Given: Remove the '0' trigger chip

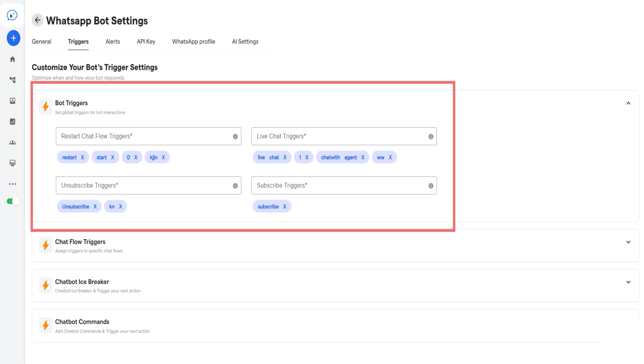Looking at the screenshot, I should (136, 157).
